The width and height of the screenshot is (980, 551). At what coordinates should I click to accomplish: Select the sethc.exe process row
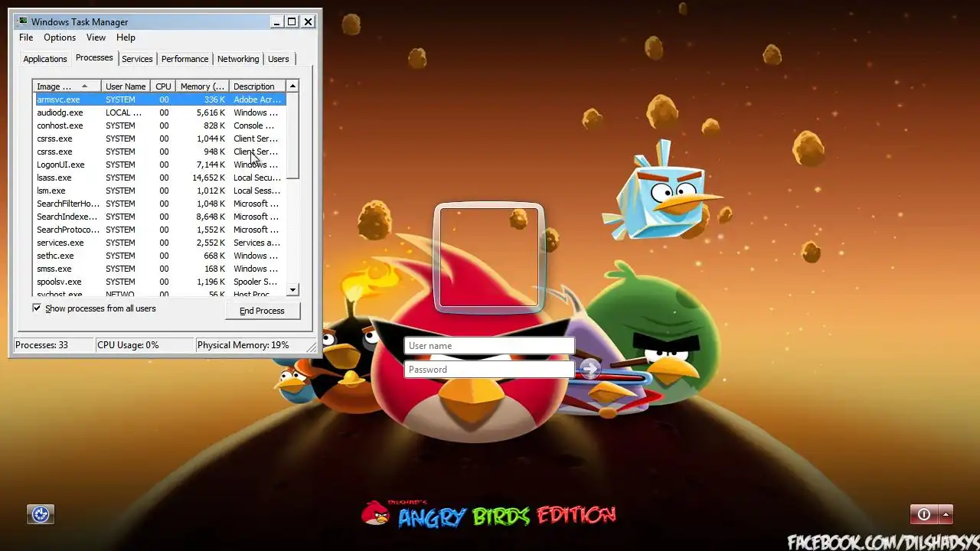(160, 256)
